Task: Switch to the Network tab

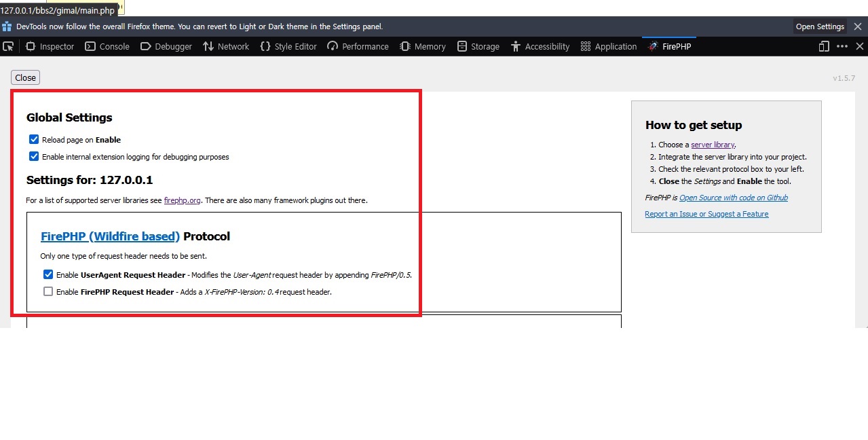Action: (x=226, y=46)
